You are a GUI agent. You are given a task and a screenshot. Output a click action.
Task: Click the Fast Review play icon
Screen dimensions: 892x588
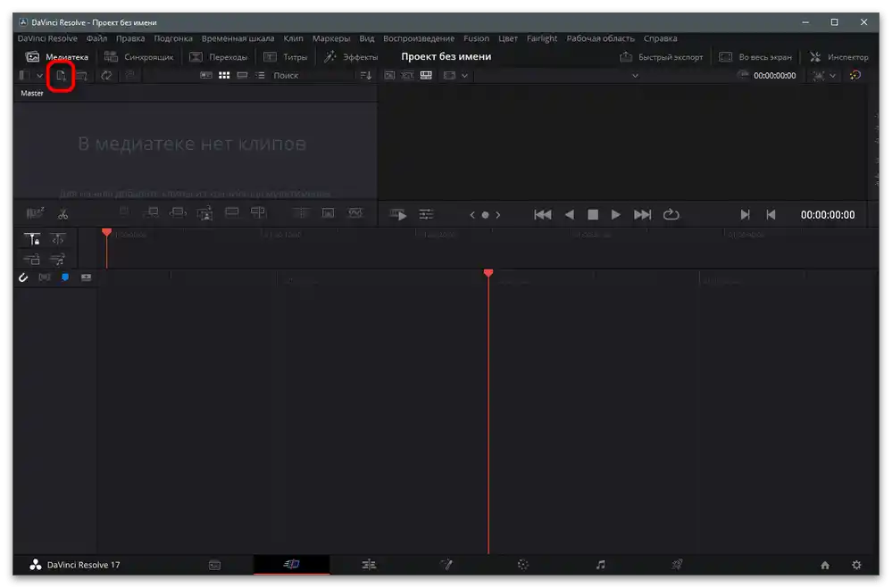398,214
